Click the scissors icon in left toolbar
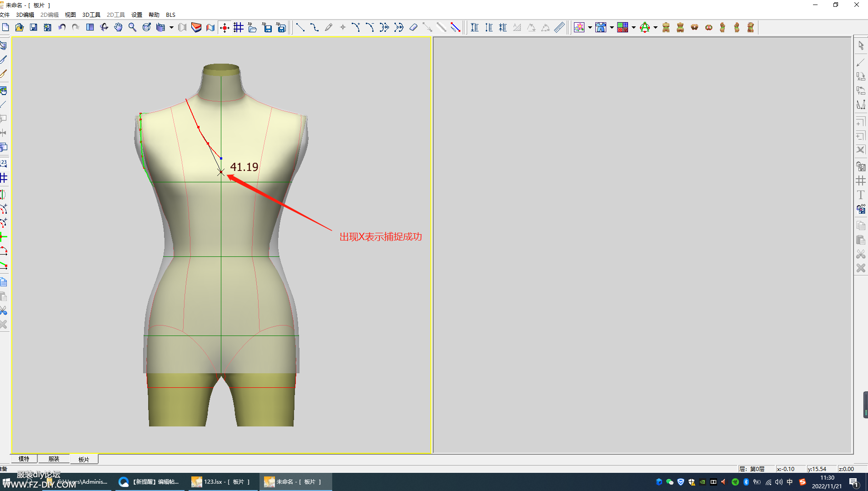Screen dimensions: 868x491 [x=4, y=311]
